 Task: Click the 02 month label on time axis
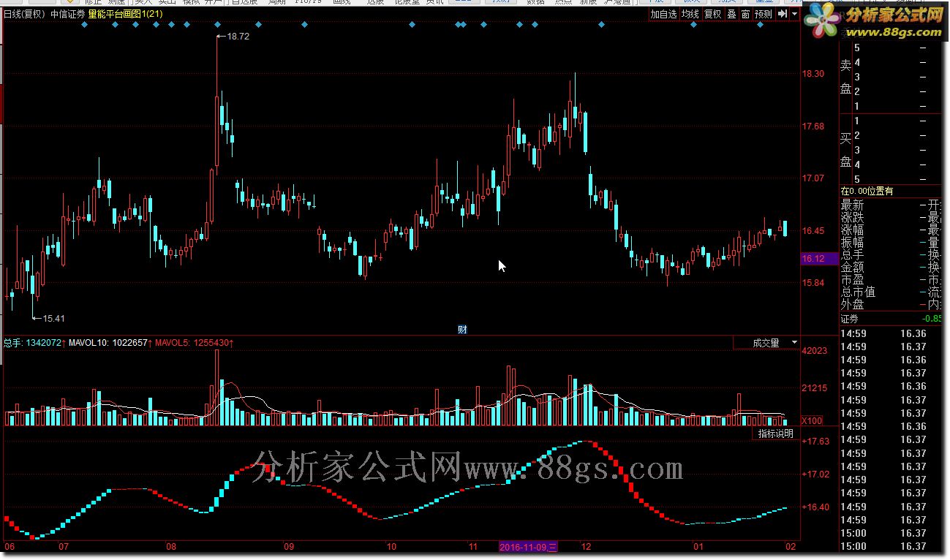(791, 547)
